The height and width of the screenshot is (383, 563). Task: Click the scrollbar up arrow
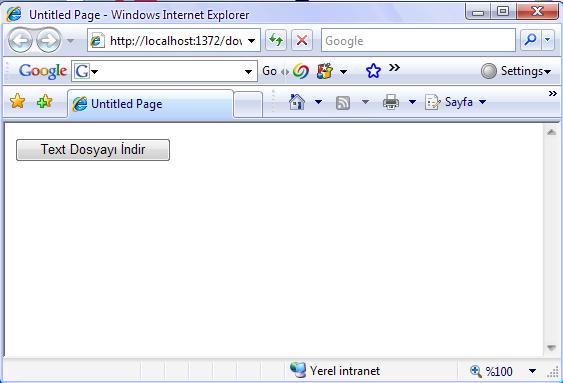point(552,132)
